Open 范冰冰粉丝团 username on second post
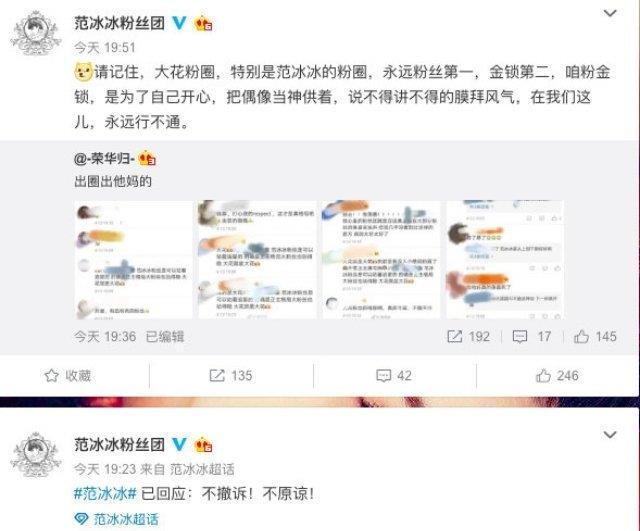 (x=119, y=444)
